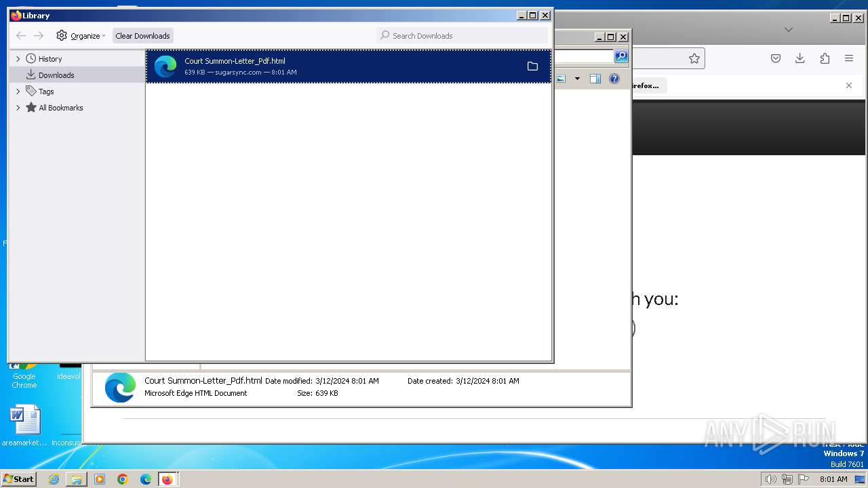The height and width of the screenshot is (488, 868).
Task: Open Firefox Extensions button
Action: coord(825,58)
